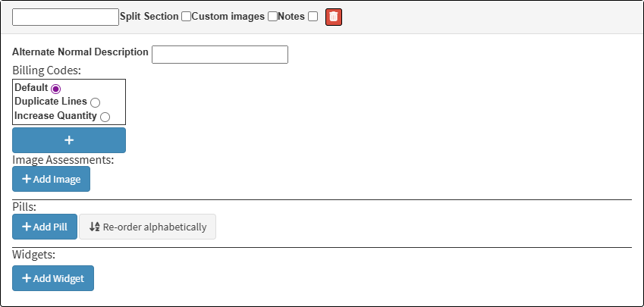Select the Increase Quantity radio button
This screenshot has width=644, height=307.
click(105, 117)
